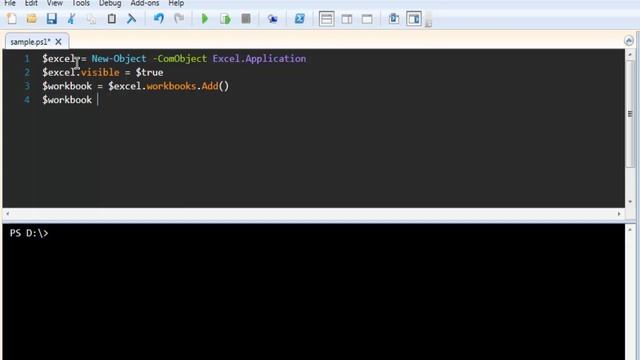Click the Cut scissors icon
640x360 pixels.
pyautogui.click(x=71, y=18)
